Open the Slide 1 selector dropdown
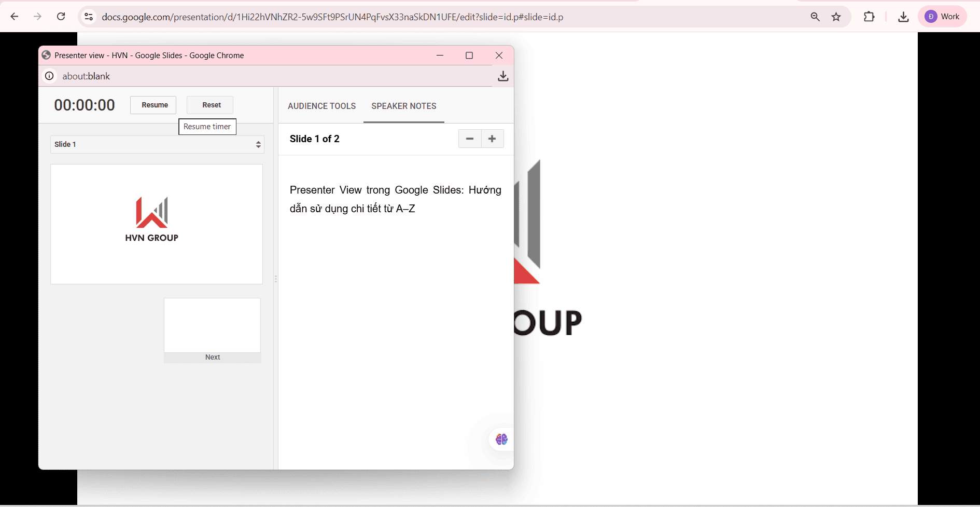980x507 pixels. [x=157, y=144]
